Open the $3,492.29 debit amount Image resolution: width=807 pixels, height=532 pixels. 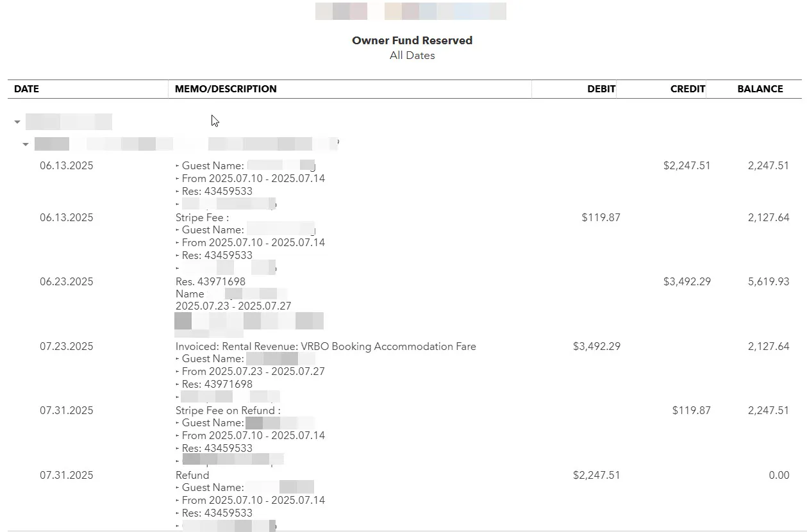pyautogui.click(x=596, y=346)
